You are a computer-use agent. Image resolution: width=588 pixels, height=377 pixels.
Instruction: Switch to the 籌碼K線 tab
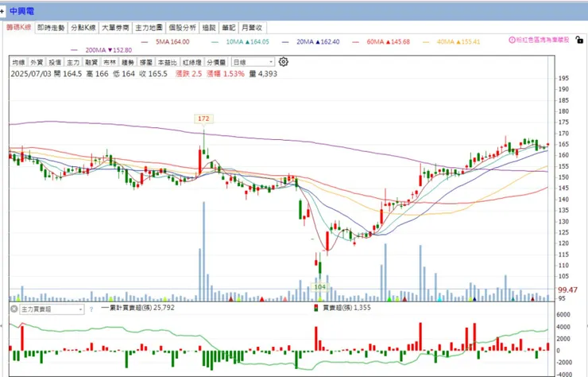click(x=19, y=27)
